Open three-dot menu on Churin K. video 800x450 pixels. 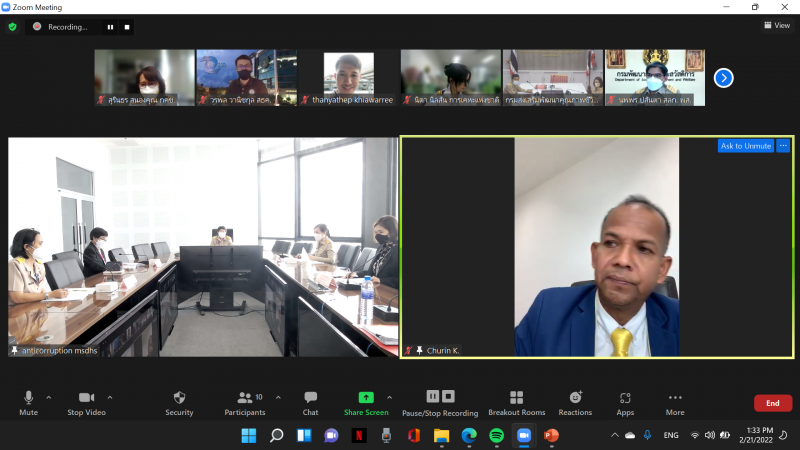tap(783, 146)
